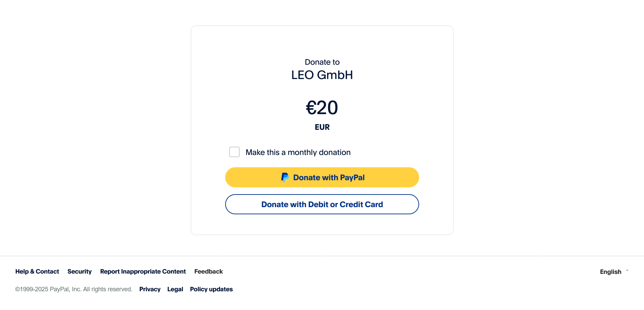Choose Donate with Debit or Credit Card
Screen dimensions: 644x310
point(322,204)
